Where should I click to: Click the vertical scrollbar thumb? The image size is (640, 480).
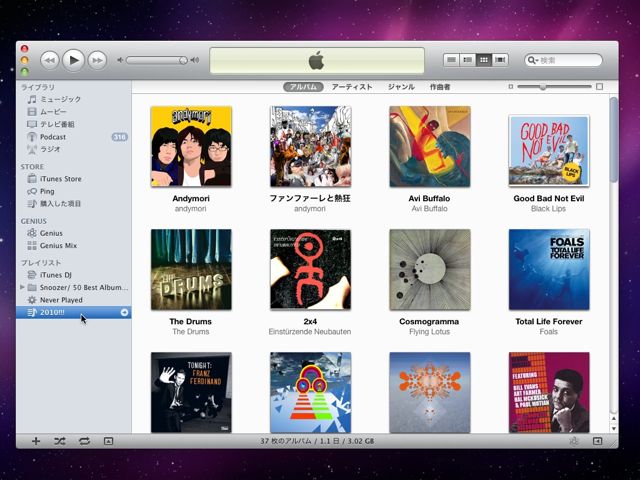click(x=613, y=140)
